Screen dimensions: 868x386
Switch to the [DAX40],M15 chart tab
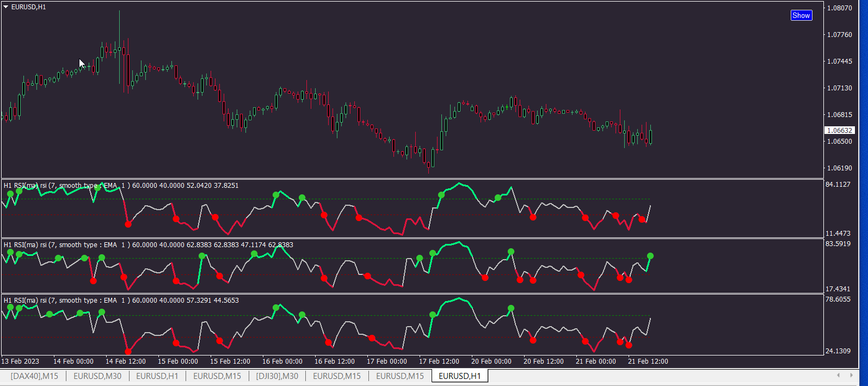tap(34, 376)
